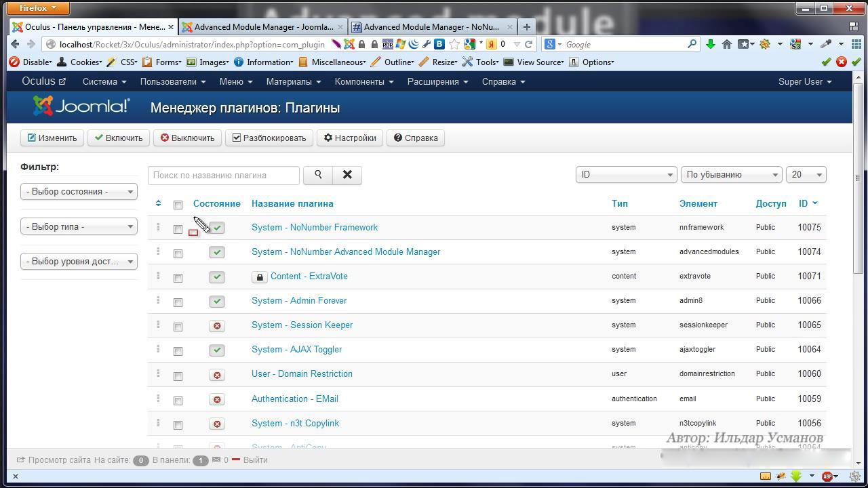Image resolution: width=868 pixels, height=488 pixels.
Task: Enable the System - n3t Copylink plugin status
Action: [217, 424]
